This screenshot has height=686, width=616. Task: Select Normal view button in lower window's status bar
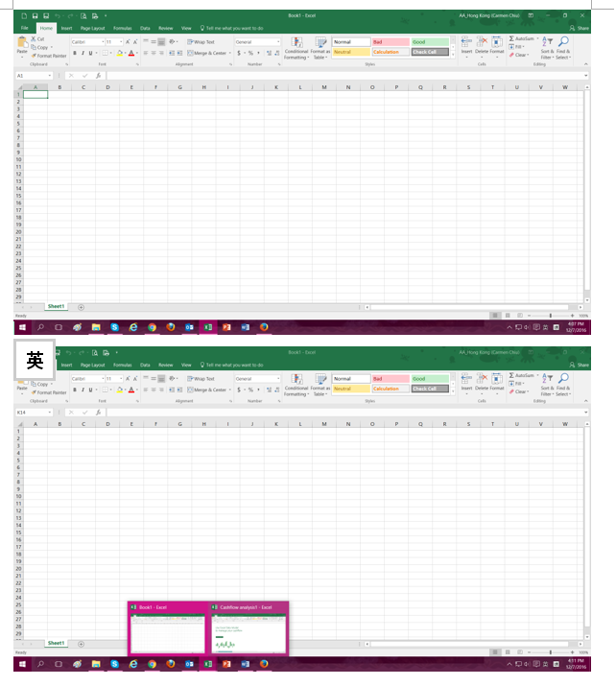[x=495, y=651]
